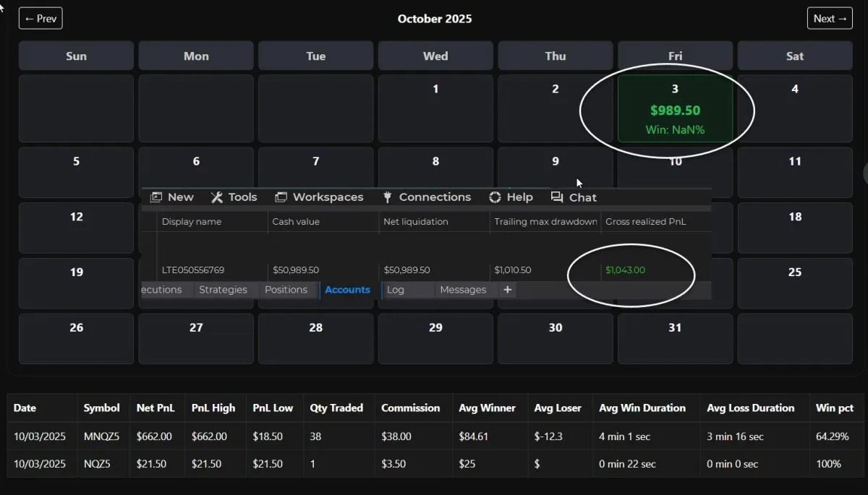Viewport: 868px width, 495px height.
Task: Go to the previous month with Prev
Action: (41, 19)
